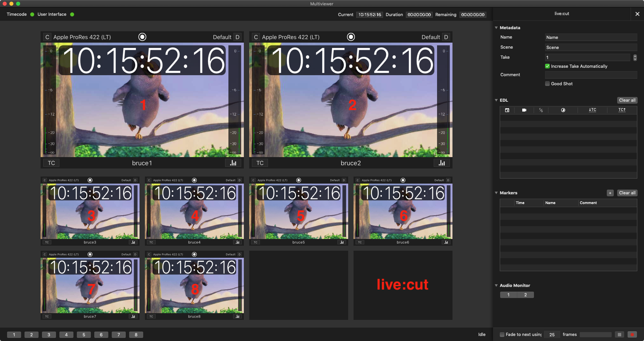Image resolution: width=644 pixels, height=341 pixels.
Task: Check the Good Shot checkbox
Action: point(547,84)
